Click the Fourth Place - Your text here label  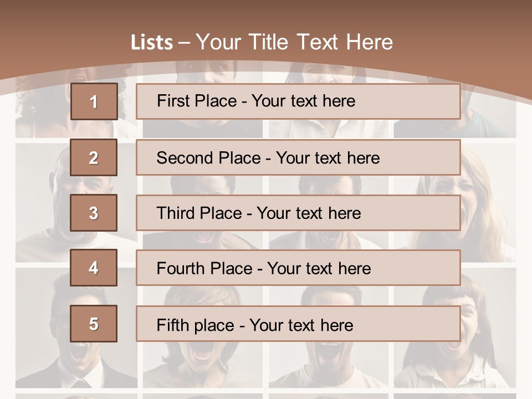pyautogui.click(x=264, y=268)
